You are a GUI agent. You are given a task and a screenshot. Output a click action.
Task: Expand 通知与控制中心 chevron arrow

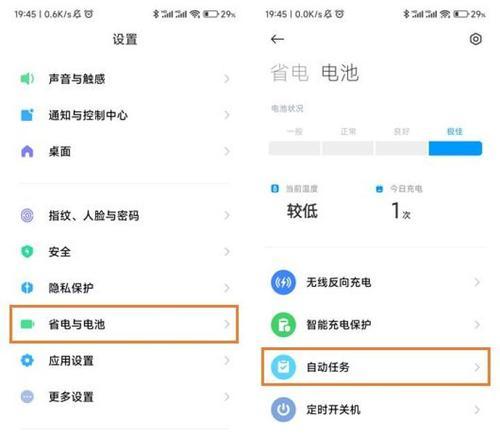[227, 115]
